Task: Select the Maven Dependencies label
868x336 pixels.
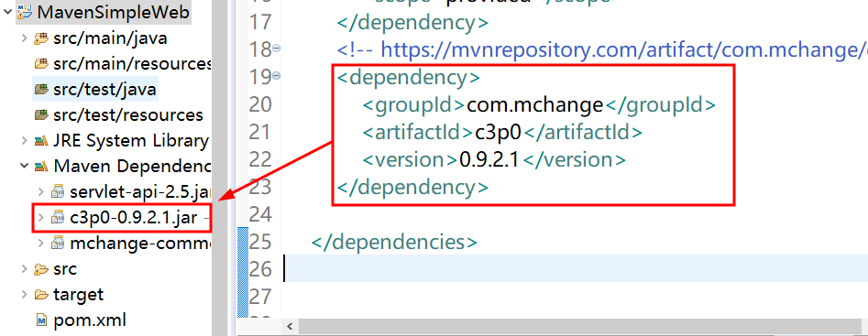Action: (132, 166)
